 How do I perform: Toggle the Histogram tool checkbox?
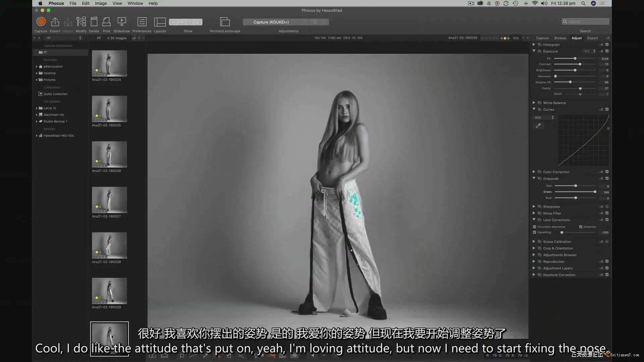[x=607, y=45]
